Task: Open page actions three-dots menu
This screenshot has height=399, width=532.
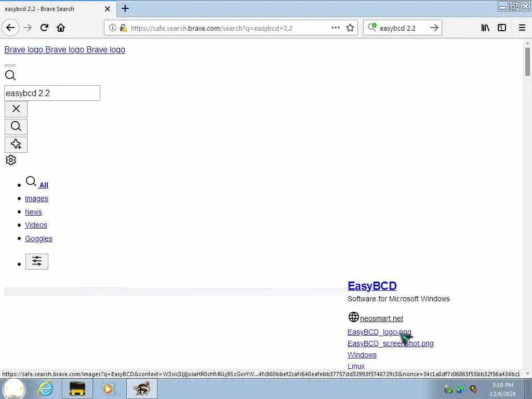Action: coord(335,28)
